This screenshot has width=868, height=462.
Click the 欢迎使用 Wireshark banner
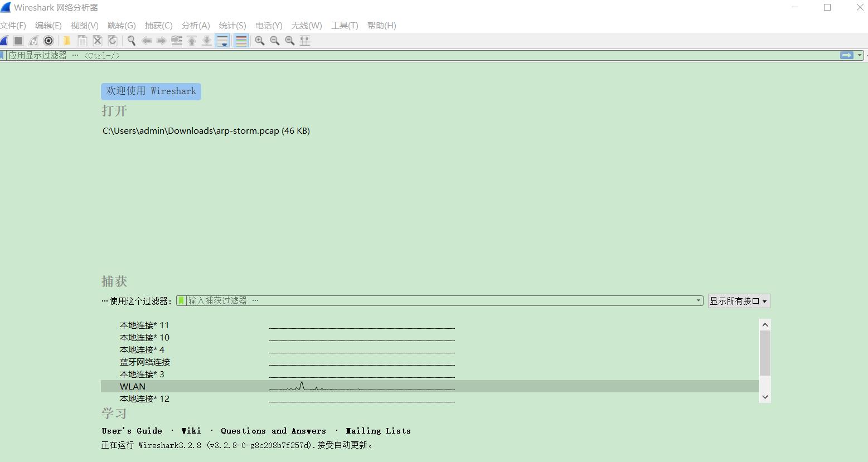click(x=151, y=91)
